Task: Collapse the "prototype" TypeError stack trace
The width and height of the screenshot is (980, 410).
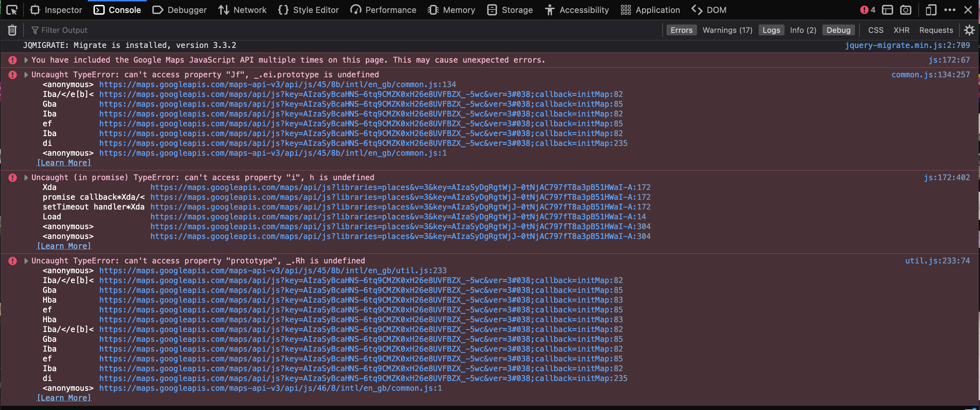Action: [x=26, y=261]
